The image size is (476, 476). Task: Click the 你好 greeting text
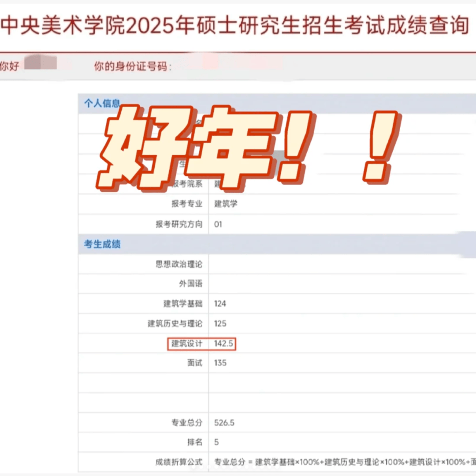[x=9, y=66]
